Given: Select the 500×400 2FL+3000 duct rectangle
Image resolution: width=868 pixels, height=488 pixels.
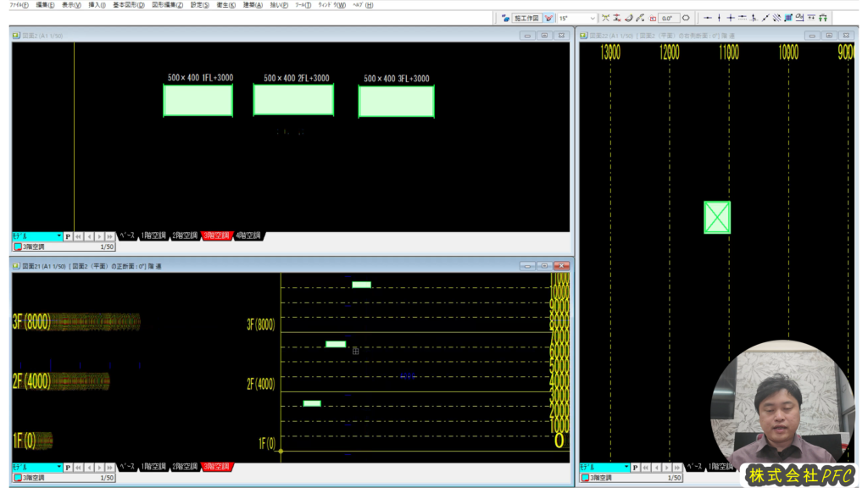Looking at the screenshot, I should click(293, 100).
